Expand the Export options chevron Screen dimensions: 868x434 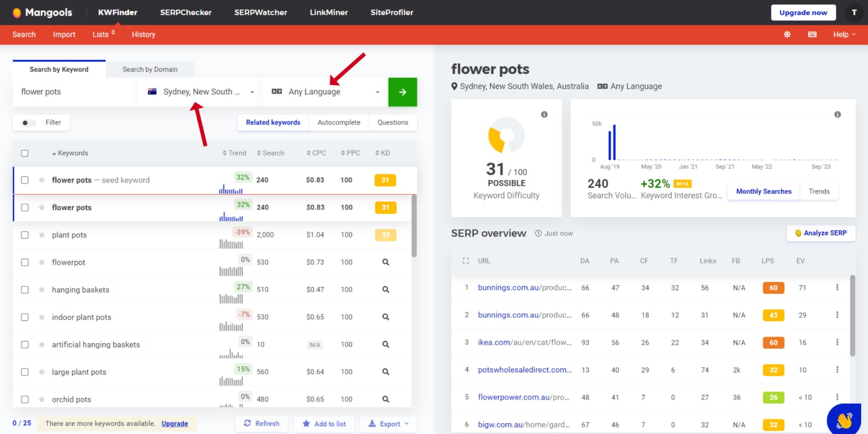403,424
